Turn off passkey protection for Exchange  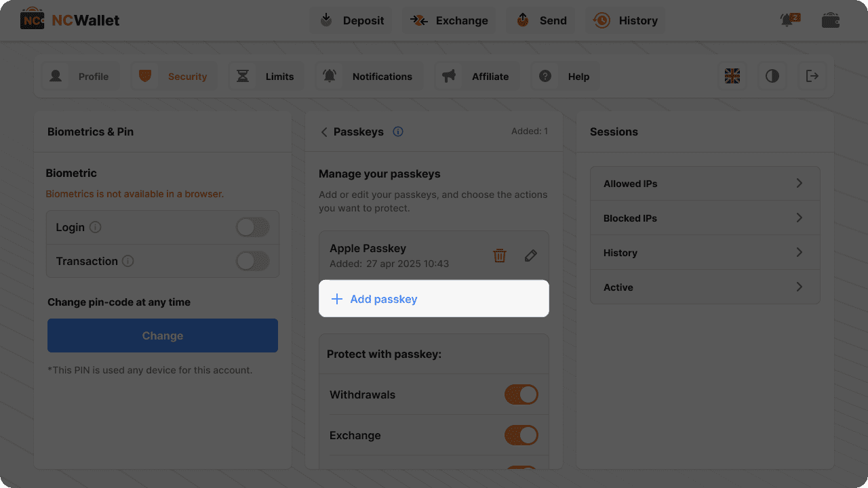tap(521, 435)
